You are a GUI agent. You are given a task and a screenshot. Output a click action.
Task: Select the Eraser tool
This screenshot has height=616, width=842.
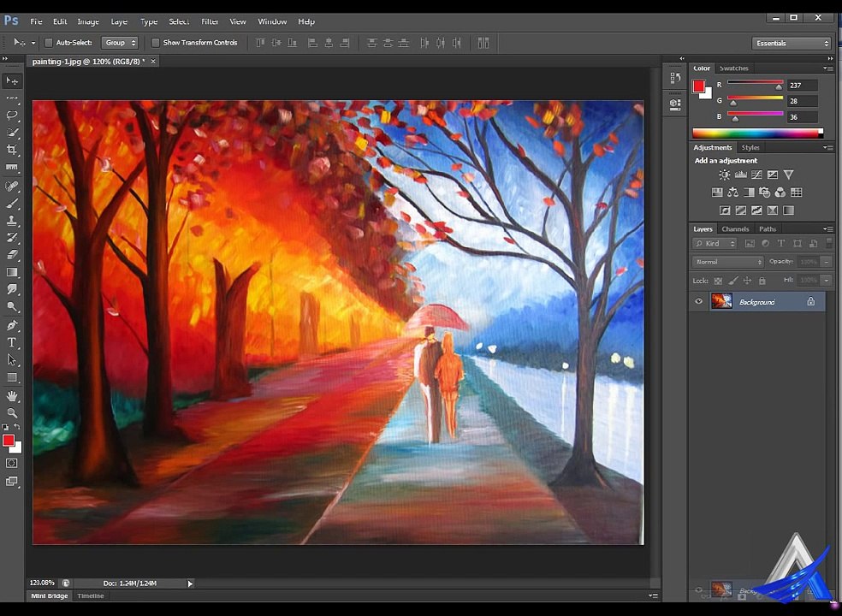(12, 255)
